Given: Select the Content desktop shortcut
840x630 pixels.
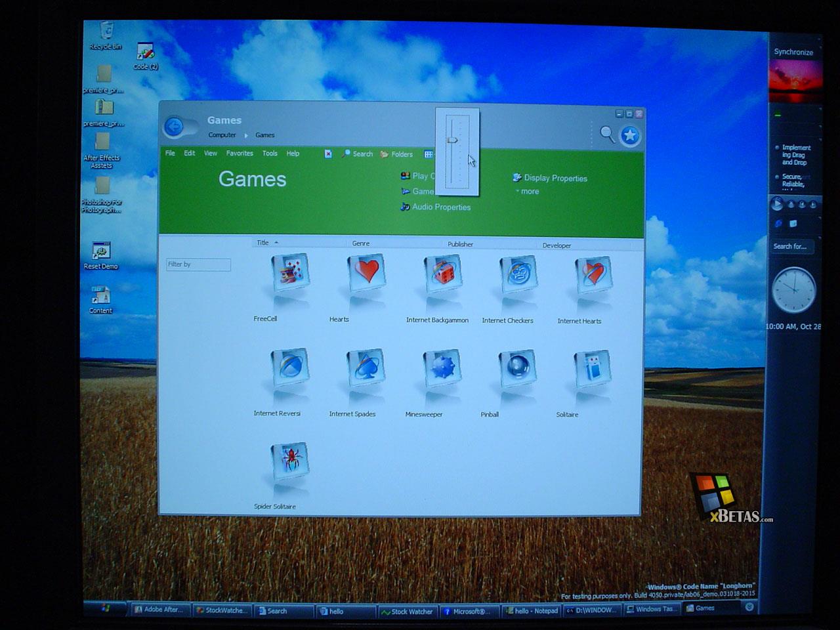Looking at the screenshot, I should pyautogui.click(x=100, y=300).
